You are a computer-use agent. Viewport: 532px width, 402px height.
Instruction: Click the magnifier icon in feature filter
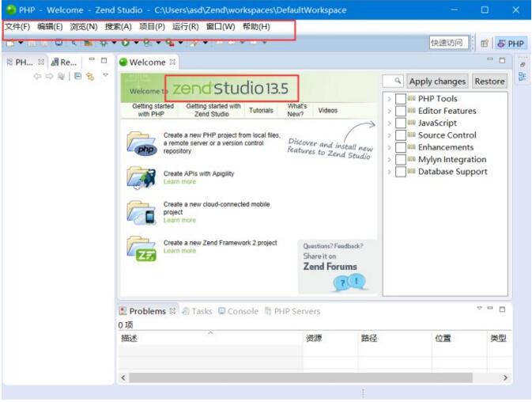(x=398, y=81)
